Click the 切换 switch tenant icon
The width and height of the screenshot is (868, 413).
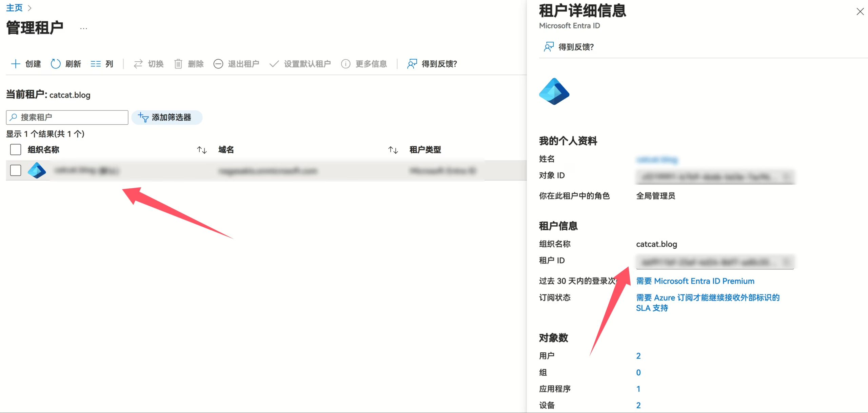[138, 64]
